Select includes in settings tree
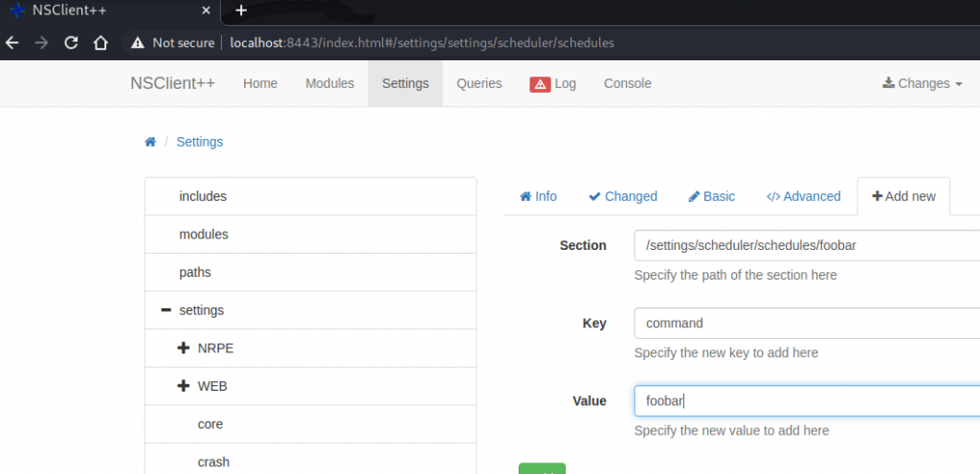The height and width of the screenshot is (474, 980). click(x=311, y=196)
